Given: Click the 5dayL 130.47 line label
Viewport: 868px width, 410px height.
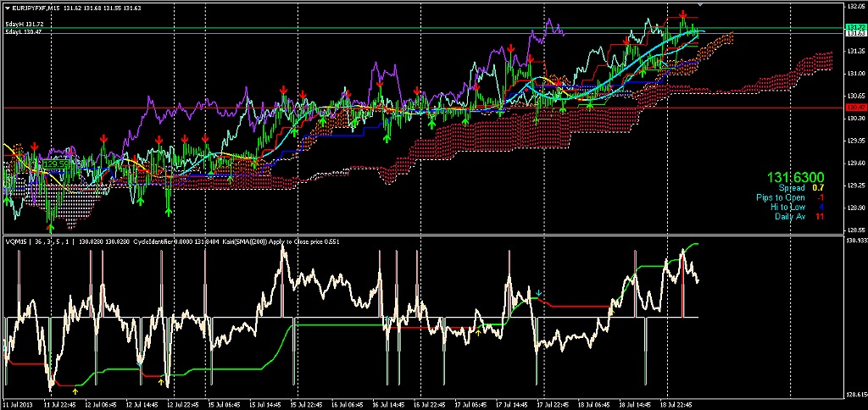Looking at the screenshot, I should coord(24,31).
